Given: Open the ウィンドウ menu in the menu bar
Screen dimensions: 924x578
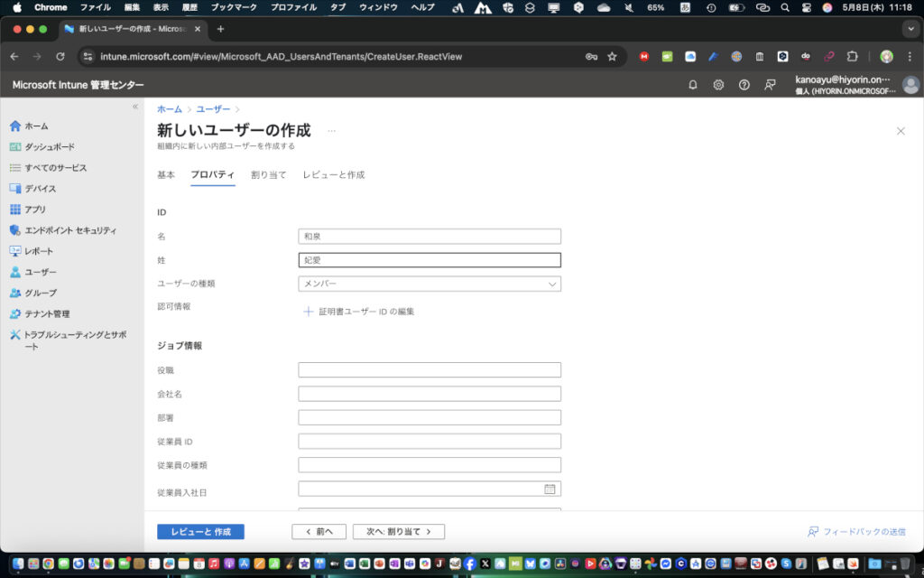Looking at the screenshot, I should pyautogui.click(x=378, y=7).
